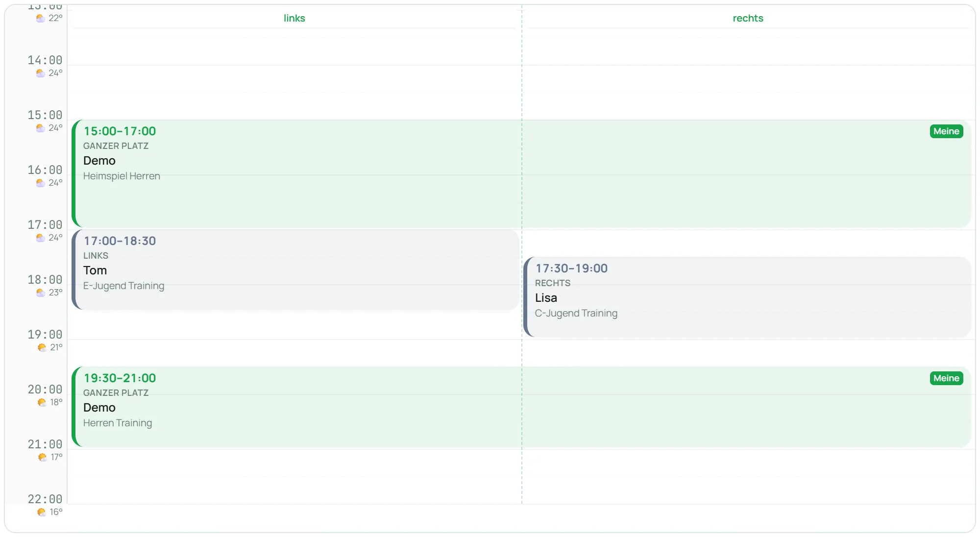Click the weather icon under 15:00
Screen dimensions: 980x537
tap(41, 128)
